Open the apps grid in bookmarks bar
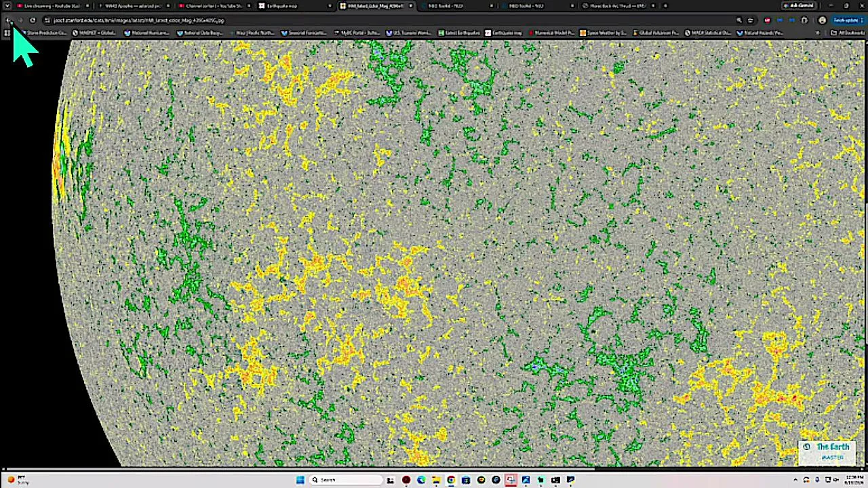The image size is (868, 488). click(x=7, y=33)
